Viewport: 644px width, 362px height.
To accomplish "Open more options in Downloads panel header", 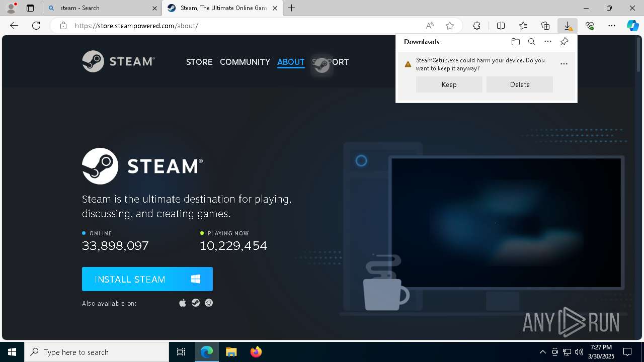I will (548, 42).
